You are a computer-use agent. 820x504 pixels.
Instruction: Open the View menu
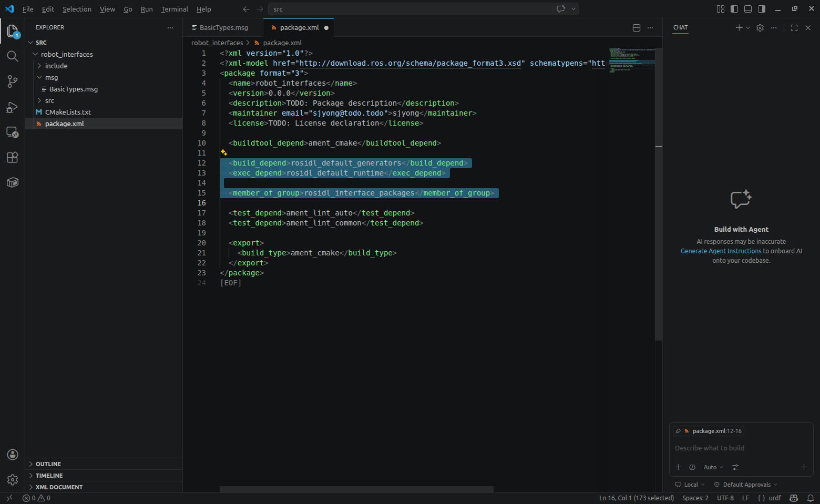107,9
